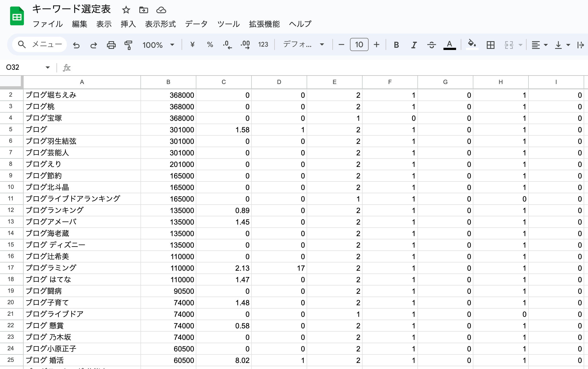Viewport: 588px width, 369px height.
Task: Select cell with value 2.13
Action: 224,268
